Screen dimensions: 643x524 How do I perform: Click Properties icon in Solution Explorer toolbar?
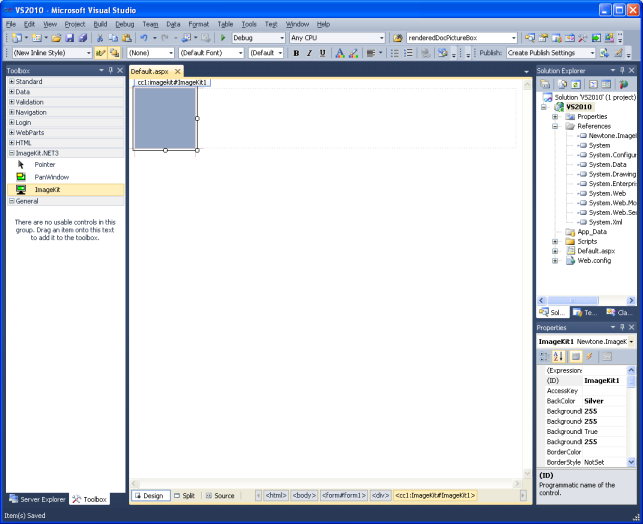coord(545,84)
